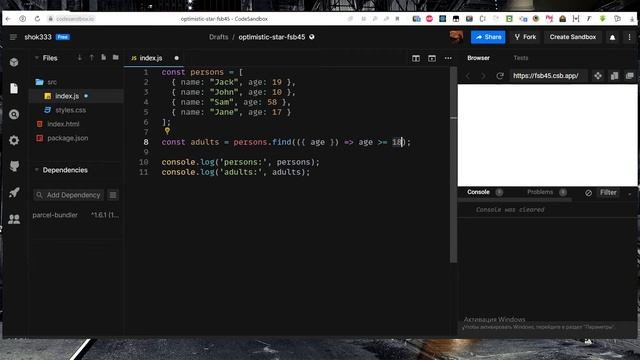
Task: Click the Drafts breadcrumb link
Action: 218,37
